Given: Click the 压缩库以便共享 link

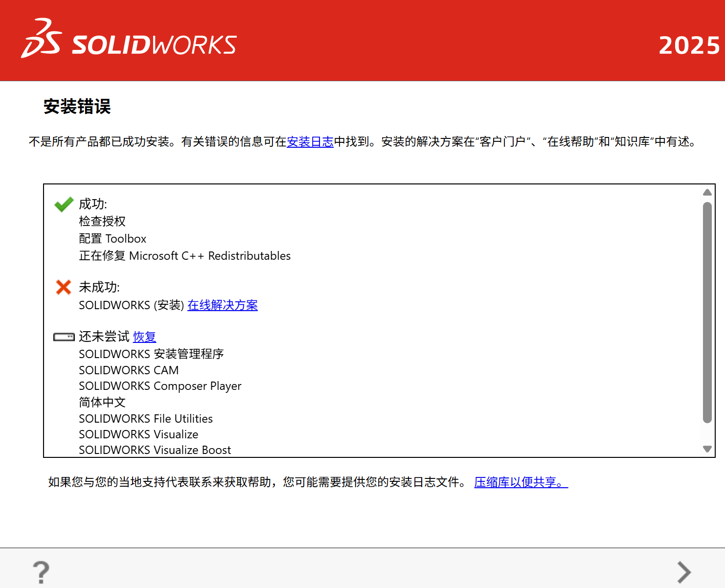Looking at the screenshot, I should (x=521, y=482).
